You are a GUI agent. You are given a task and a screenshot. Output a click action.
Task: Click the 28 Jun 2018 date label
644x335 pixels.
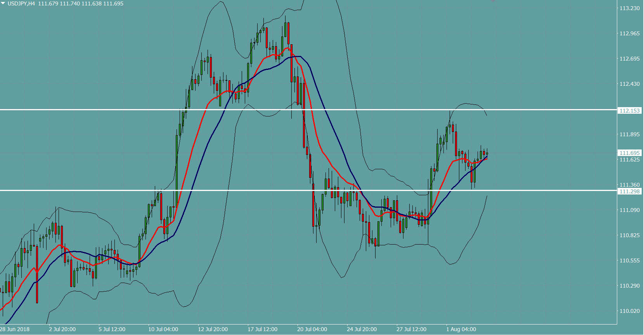[15, 329]
